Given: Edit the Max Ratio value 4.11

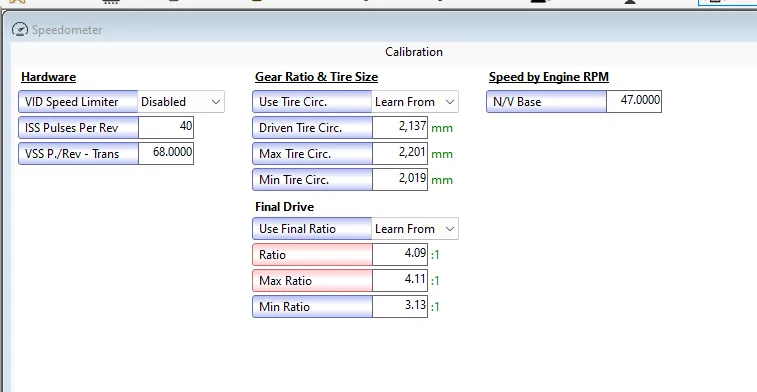Looking at the screenshot, I should pyautogui.click(x=400, y=280).
